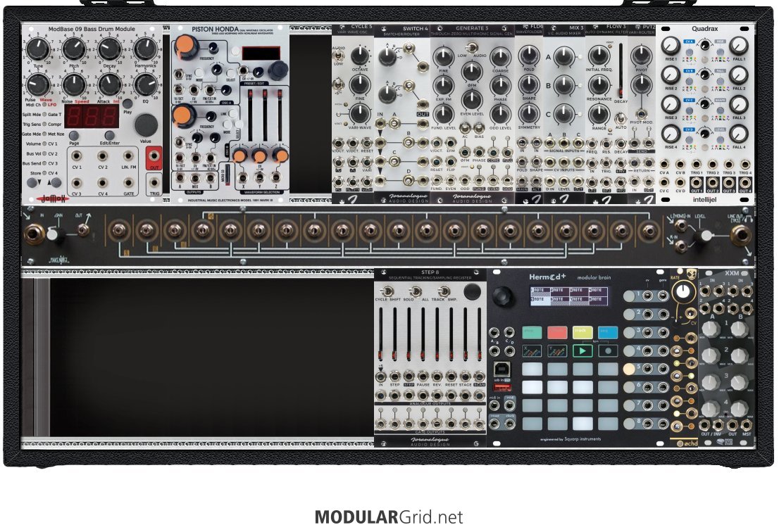Viewport: 779px width, 532px height.
Task: Click the VARI-WAVE knob on Cycle 5
Action: coord(360,114)
